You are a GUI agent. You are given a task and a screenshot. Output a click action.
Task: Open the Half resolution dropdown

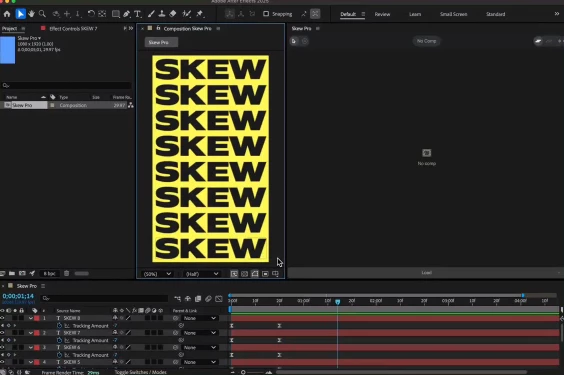[x=202, y=274]
